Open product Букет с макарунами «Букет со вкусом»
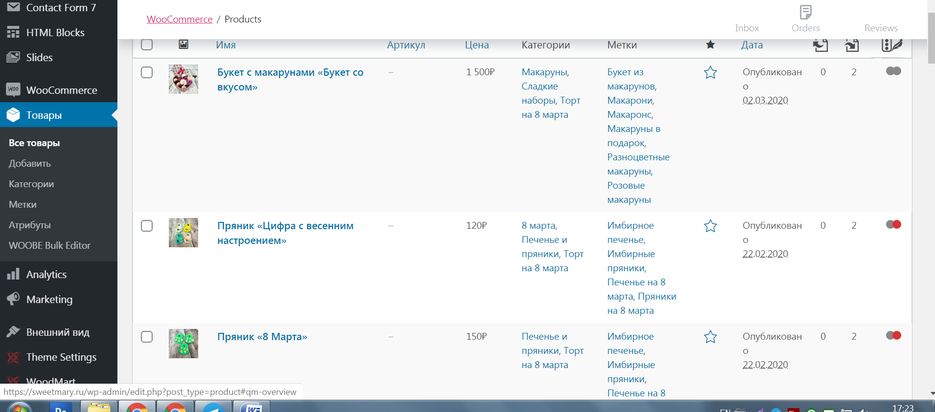 [290, 80]
